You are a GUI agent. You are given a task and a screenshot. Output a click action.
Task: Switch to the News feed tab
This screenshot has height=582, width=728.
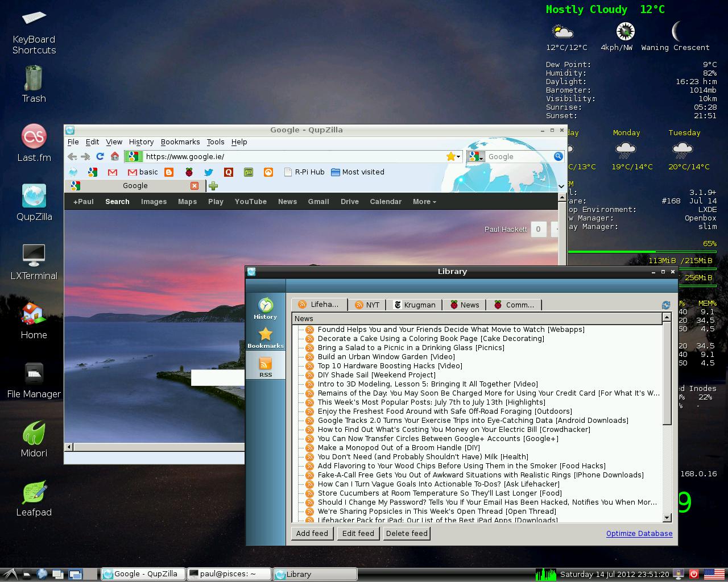[465, 305]
